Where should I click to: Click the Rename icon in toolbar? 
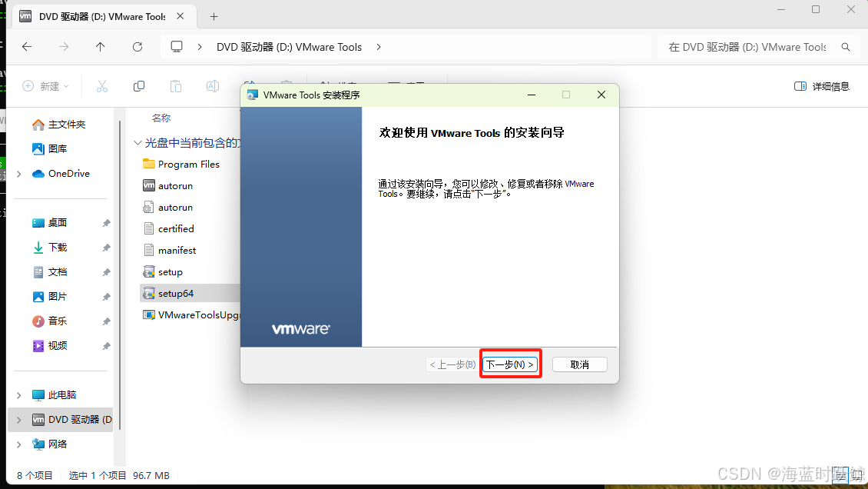(x=213, y=86)
